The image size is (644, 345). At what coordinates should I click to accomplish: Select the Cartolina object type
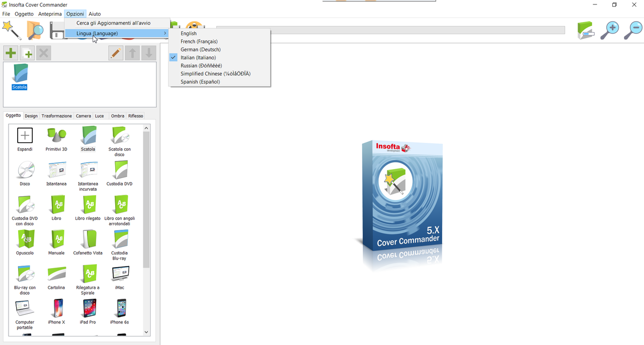pyautogui.click(x=56, y=278)
